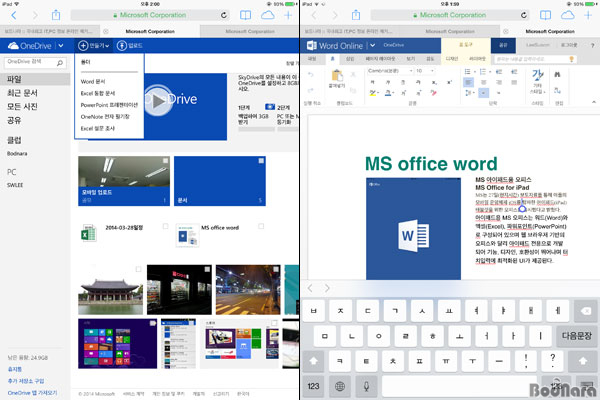600x400 pixels.
Task: Open the 파일 tab in Word ribbon
Action: 312,59
